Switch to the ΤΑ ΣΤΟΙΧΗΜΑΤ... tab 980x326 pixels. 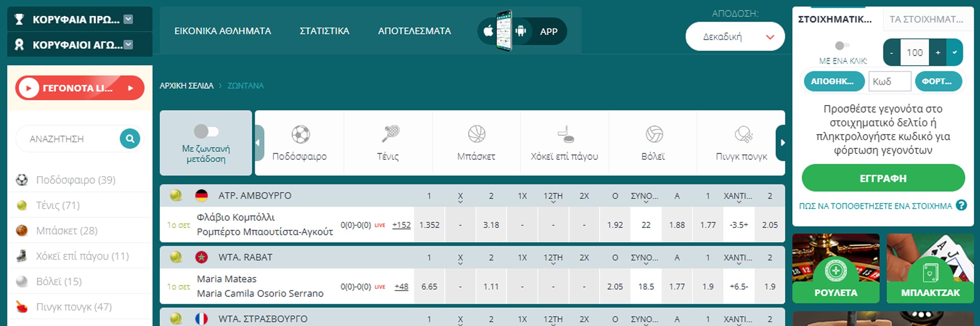pyautogui.click(x=926, y=19)
